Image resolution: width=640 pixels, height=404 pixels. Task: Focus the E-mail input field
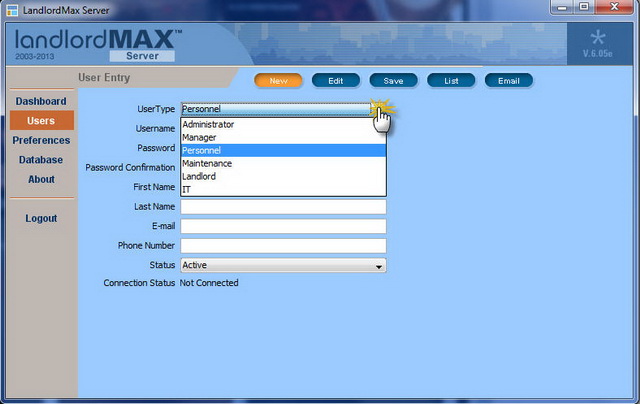283,226
